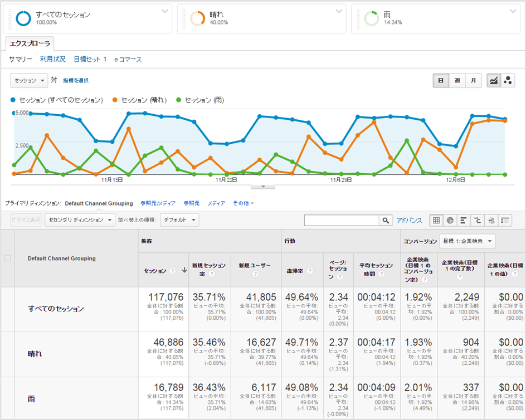Switch to the 目標セット 1 view

tap(90, 60)
